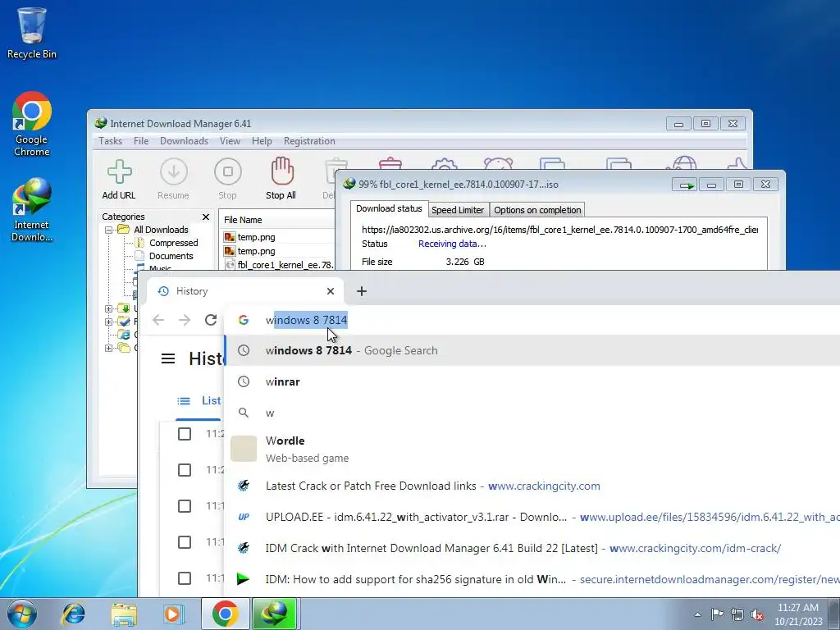Click the IDM taskbar button
Viewport: 840px width, 630px height.
click(276, 614)
